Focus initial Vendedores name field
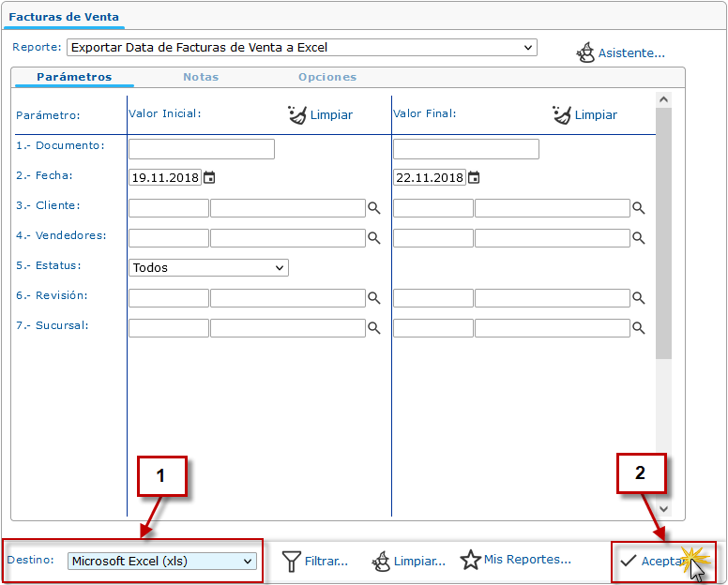728x585 pixels. pos(288,238)
